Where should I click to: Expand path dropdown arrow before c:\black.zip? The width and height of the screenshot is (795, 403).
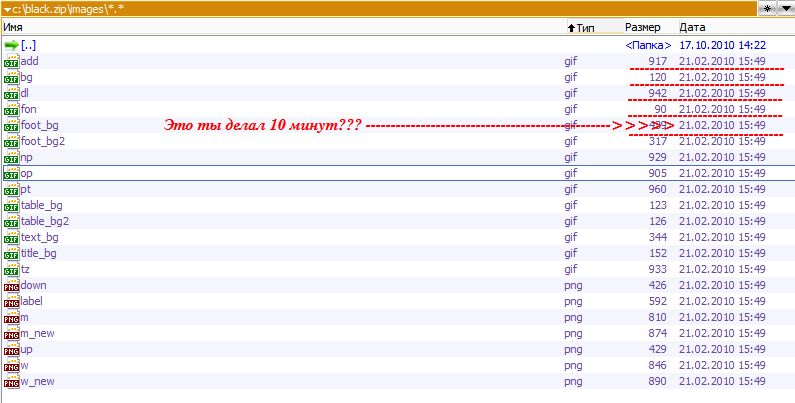coord(7,9)
